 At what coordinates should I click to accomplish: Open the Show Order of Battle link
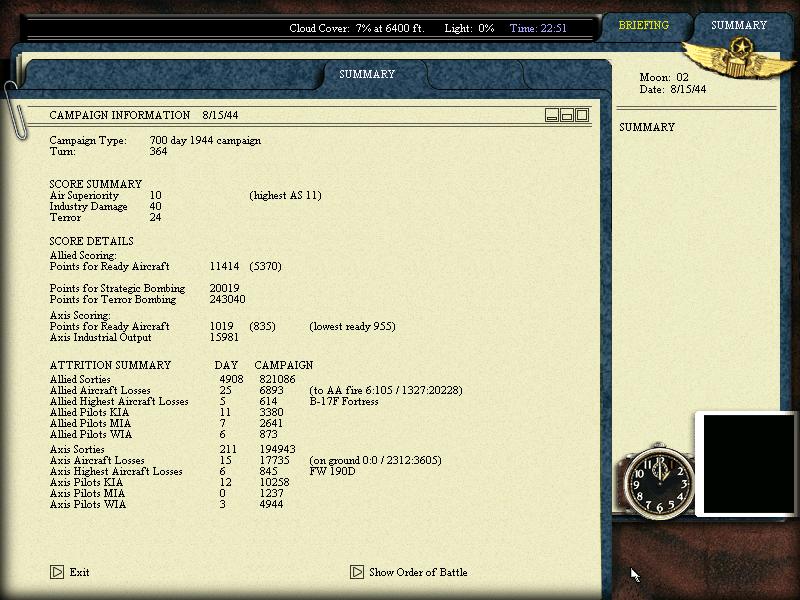[418, 572]
